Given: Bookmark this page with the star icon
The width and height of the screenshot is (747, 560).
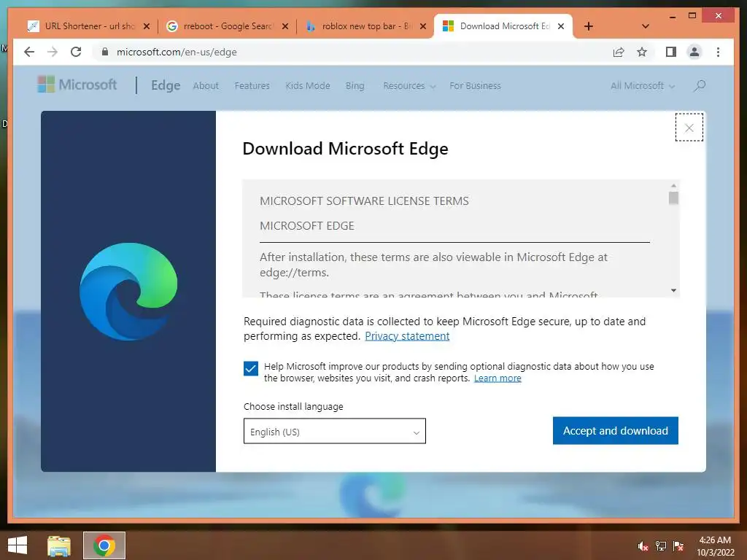Looking at the screenshot, I should click(642, 52).
